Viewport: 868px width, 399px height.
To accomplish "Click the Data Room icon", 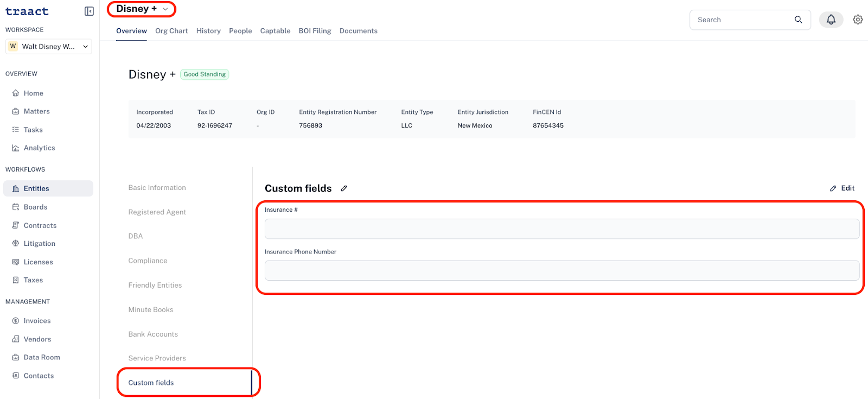I will pyautogui.click(x=16, y=357).
